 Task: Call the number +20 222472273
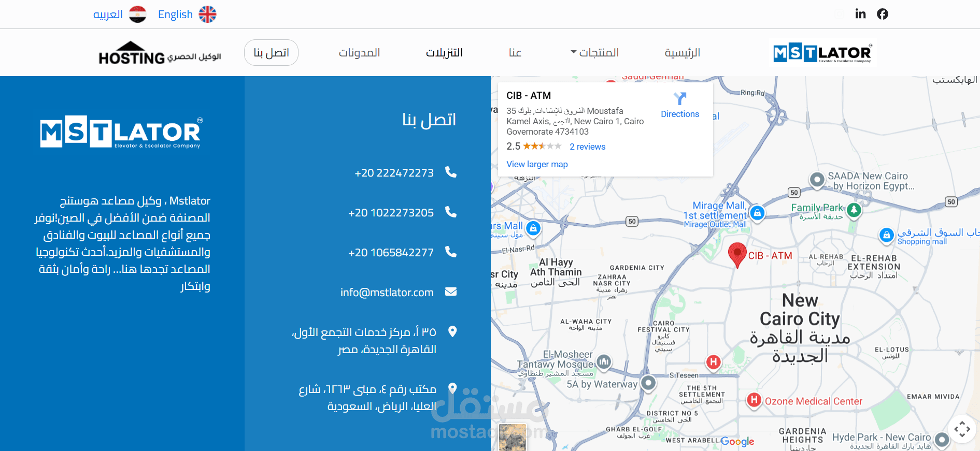[394, 173]
